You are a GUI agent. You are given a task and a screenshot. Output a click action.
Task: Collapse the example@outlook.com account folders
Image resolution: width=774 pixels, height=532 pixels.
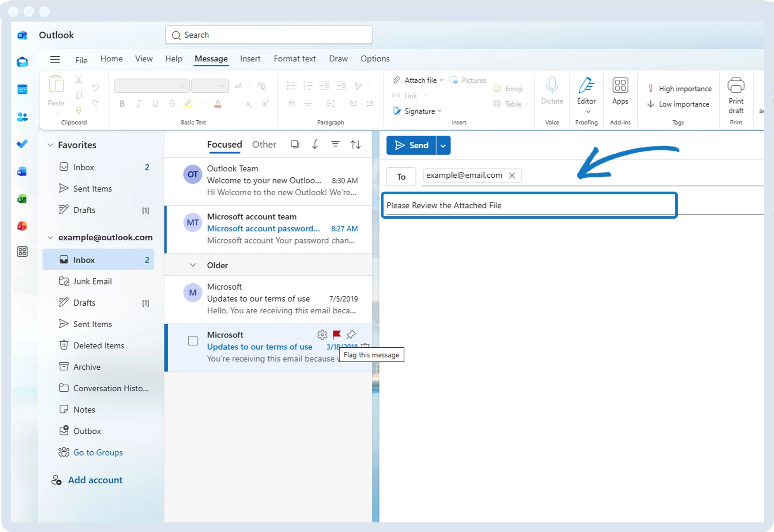tap(50, 238)
